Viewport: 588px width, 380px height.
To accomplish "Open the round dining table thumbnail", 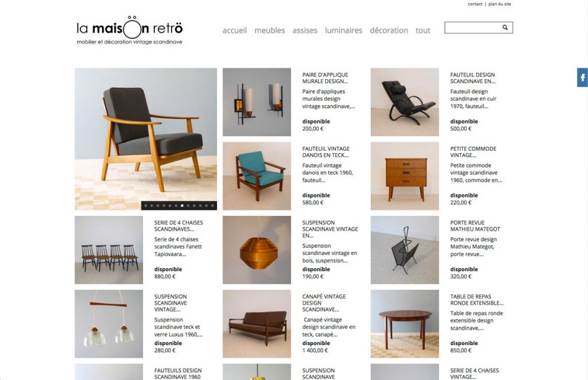I will [405, 324].
